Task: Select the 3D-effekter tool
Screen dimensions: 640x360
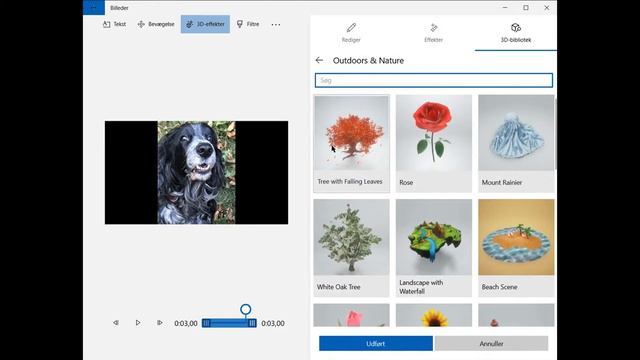Action: tap(205, 24)
